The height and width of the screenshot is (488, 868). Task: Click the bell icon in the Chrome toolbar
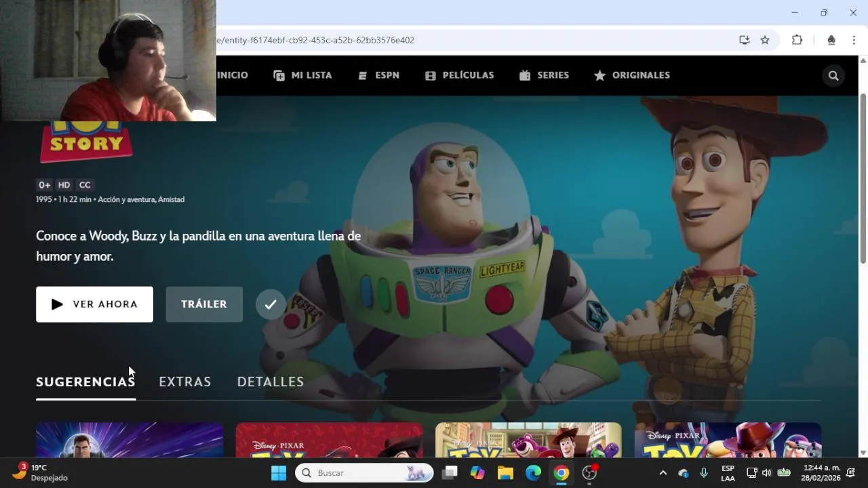click(831, 40)
